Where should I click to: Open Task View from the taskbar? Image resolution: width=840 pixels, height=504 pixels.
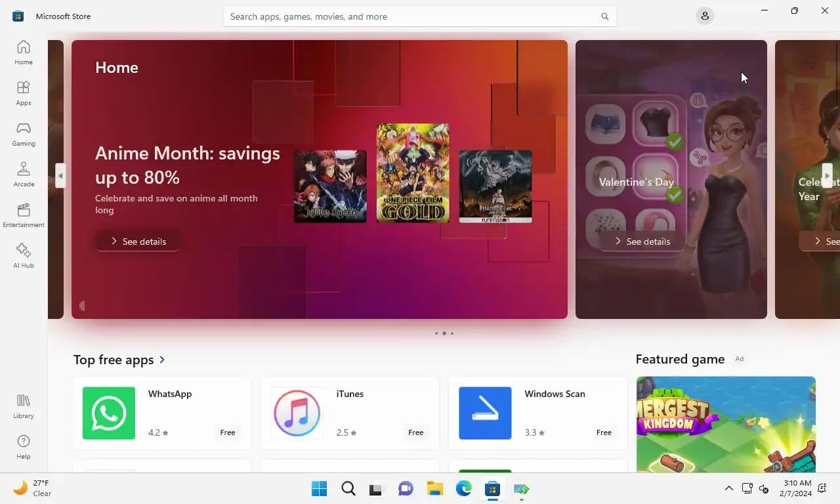(375, 488)
